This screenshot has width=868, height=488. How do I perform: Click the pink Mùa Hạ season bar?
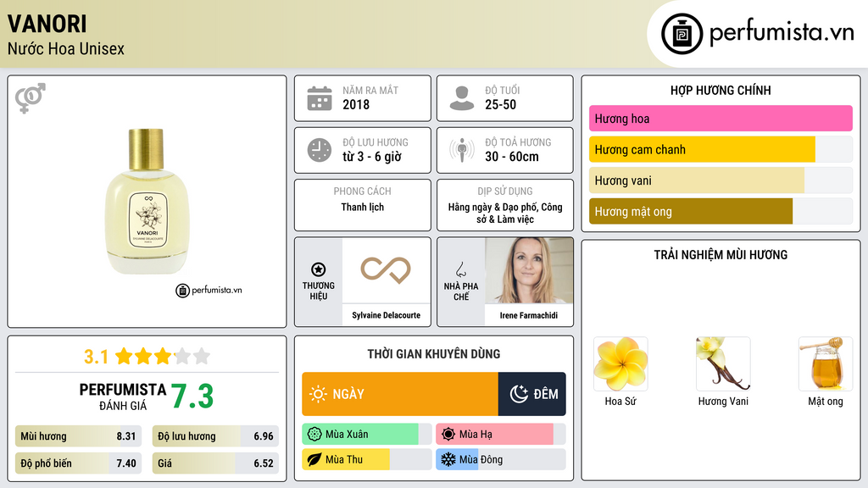click(494, 435)
